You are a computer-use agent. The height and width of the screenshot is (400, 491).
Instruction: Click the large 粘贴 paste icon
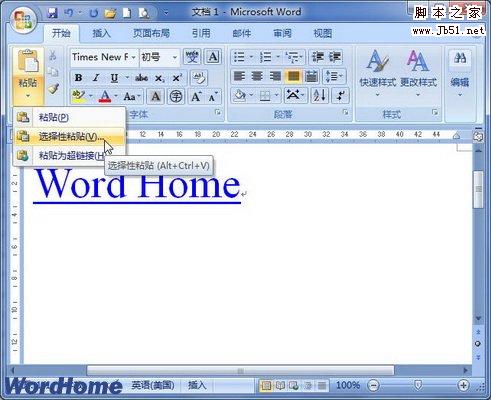pos(28,61)
